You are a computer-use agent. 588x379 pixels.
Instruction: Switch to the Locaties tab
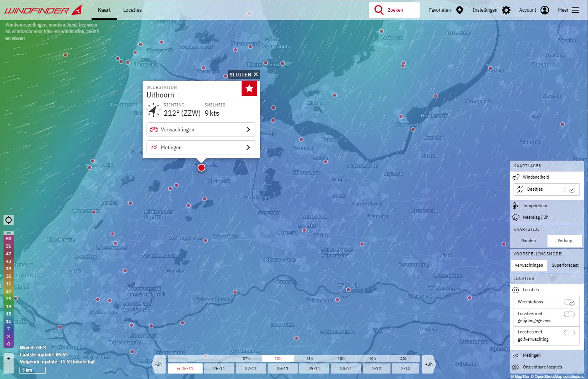point(132,10)
